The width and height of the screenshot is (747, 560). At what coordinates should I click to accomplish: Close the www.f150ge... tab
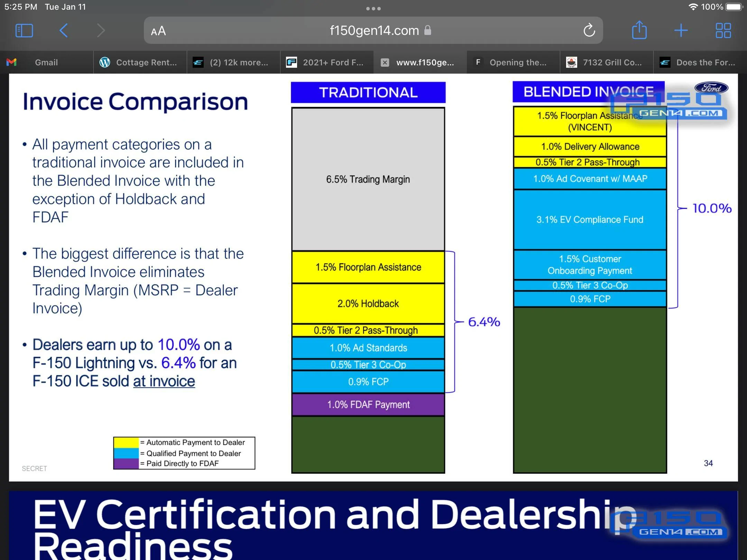(x=385, y=63)
